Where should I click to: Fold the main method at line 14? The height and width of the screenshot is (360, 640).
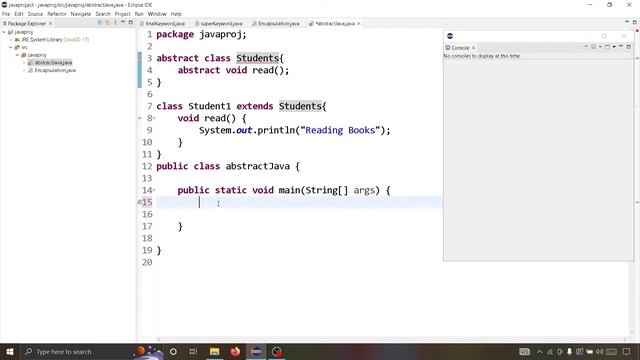click(x=154, y=190)
